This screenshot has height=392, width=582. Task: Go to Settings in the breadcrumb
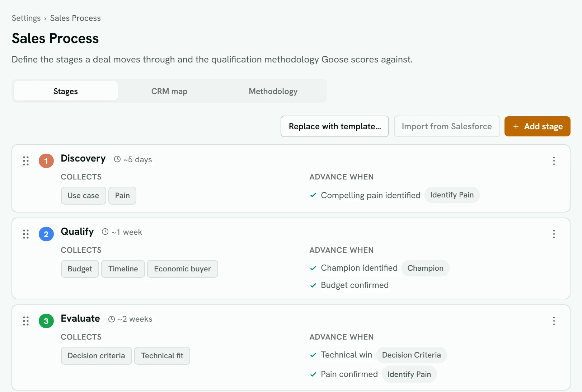click(x=26, y=18)
